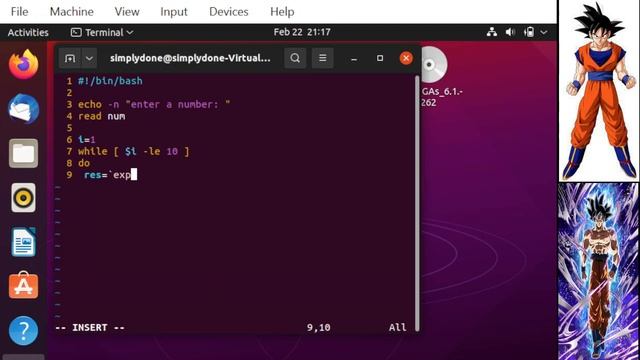Open the terminal hamburger menu
The image size is (640, 360).
coord(322,58)
